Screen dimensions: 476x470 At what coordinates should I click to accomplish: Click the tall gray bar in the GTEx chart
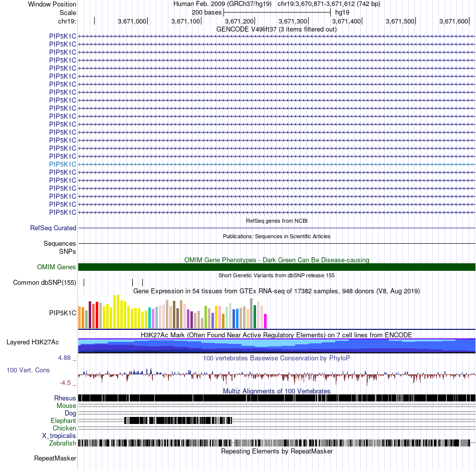(x=252, y=313)
